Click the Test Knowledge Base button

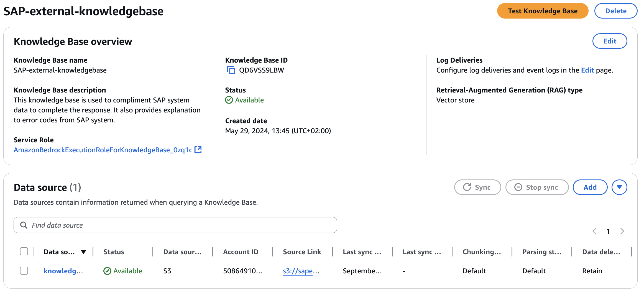542,11
